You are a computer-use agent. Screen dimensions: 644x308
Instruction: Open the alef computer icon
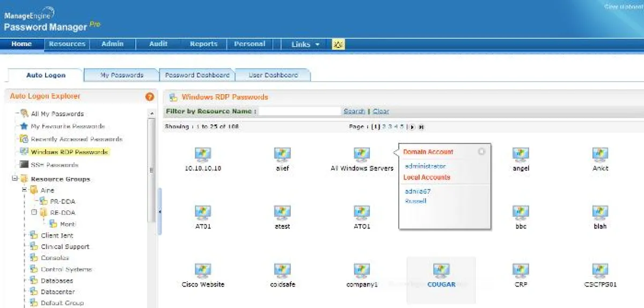[282, 155]
